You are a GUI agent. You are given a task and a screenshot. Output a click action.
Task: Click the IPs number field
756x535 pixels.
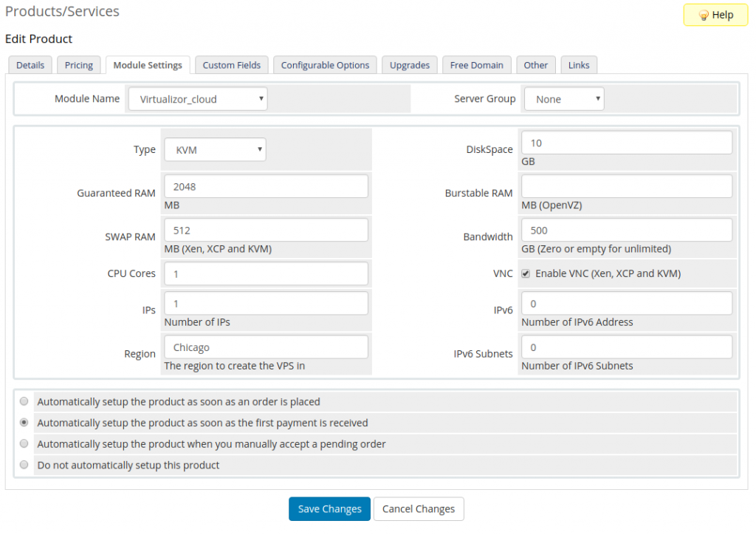(266, 304)
